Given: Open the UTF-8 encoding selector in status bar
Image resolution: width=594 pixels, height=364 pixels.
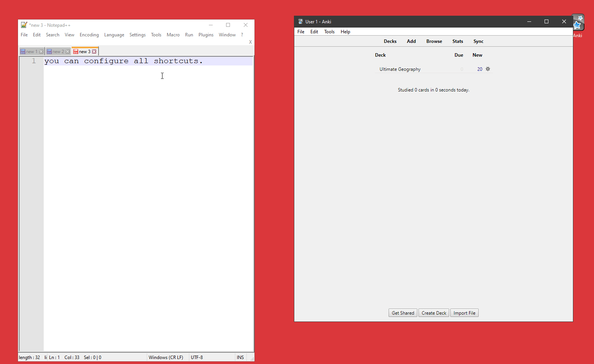Looking at the screenshot, I should [x=197, y=357].
